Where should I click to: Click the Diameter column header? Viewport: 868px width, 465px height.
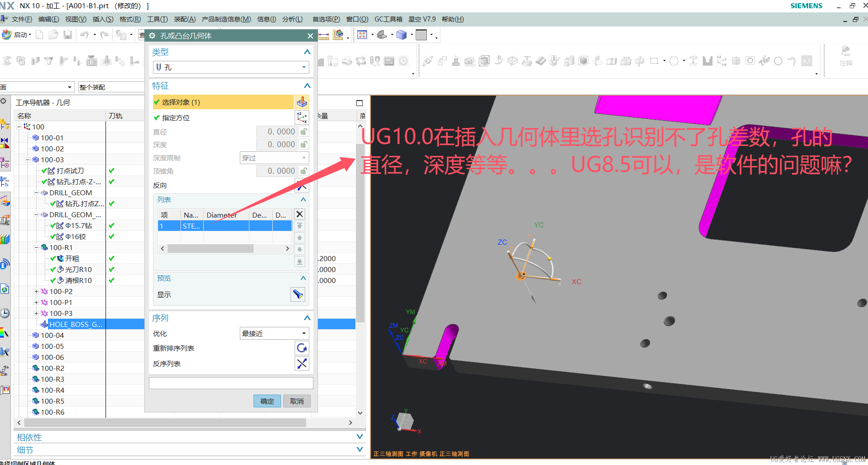(226, 215)
